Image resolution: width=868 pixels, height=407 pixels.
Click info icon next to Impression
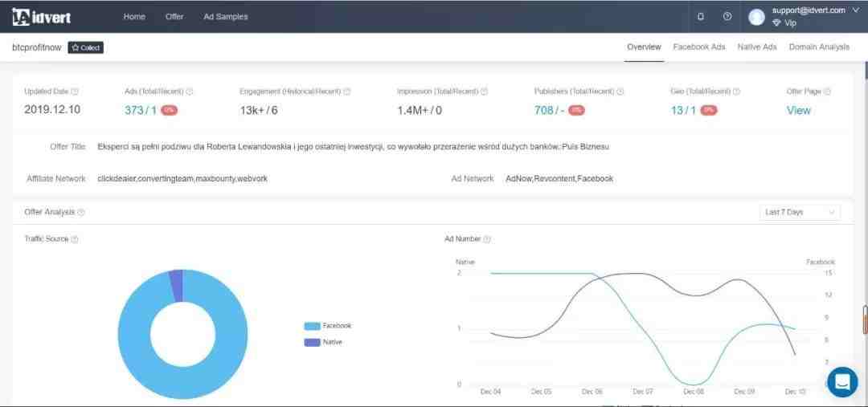[x=485, y=92]
